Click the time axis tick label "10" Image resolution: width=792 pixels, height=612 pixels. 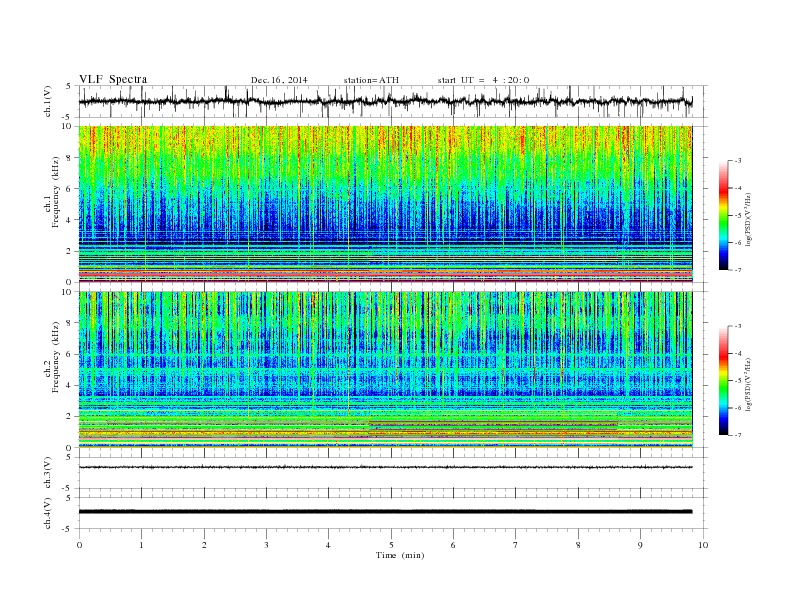point(703,545)
